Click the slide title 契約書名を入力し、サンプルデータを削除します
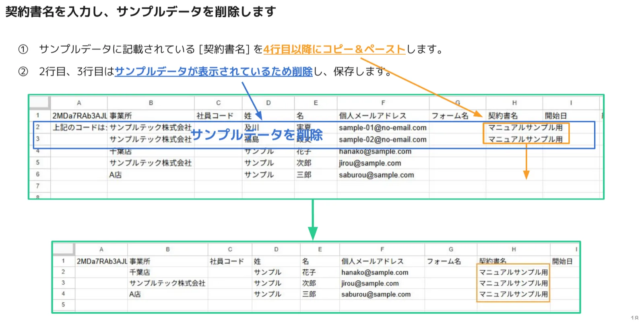The height and width of the screenshot is (325, 644). click(x=141, y=12)
